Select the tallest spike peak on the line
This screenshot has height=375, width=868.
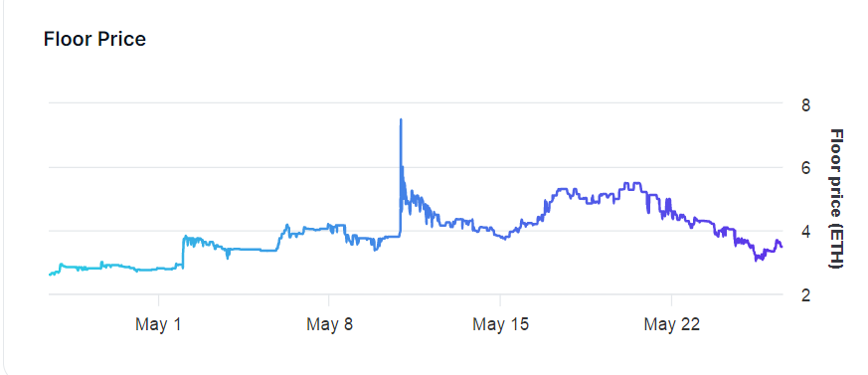point(401,119)
